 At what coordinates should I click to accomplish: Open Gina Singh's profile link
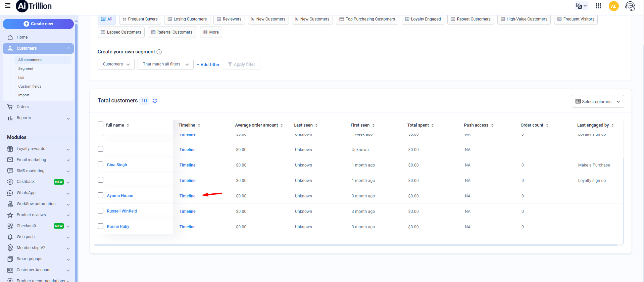(x=117, y=165)
